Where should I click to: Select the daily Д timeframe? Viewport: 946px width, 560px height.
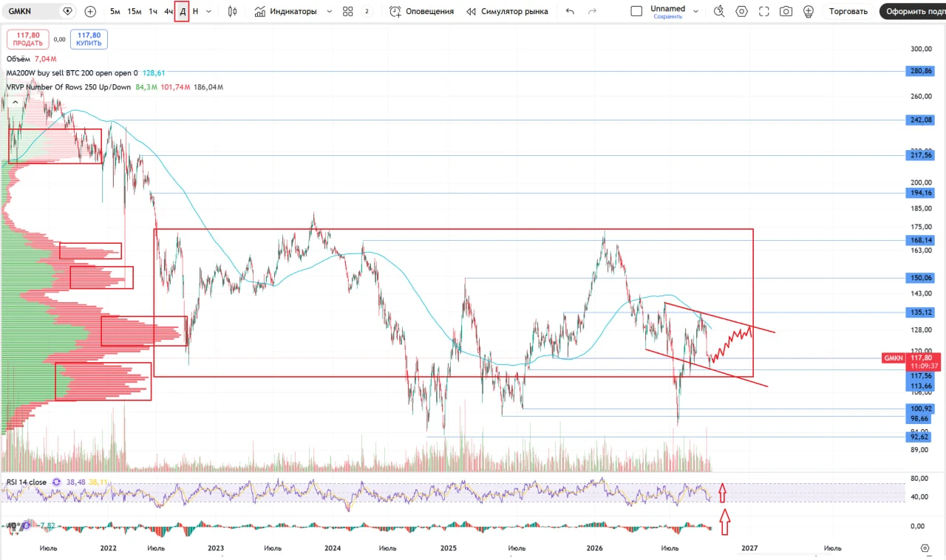(x=183, y=11)
